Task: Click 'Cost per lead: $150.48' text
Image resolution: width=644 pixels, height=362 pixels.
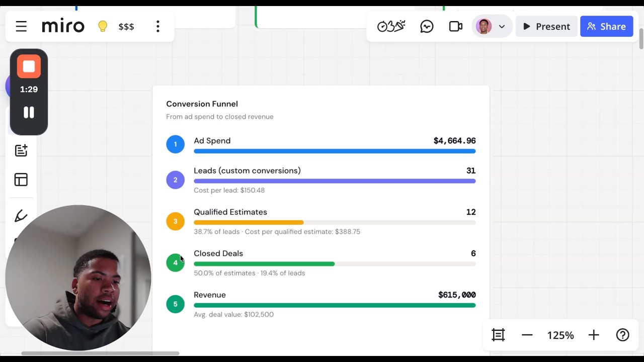Action: pyautogui.click(x=229, y=190)
